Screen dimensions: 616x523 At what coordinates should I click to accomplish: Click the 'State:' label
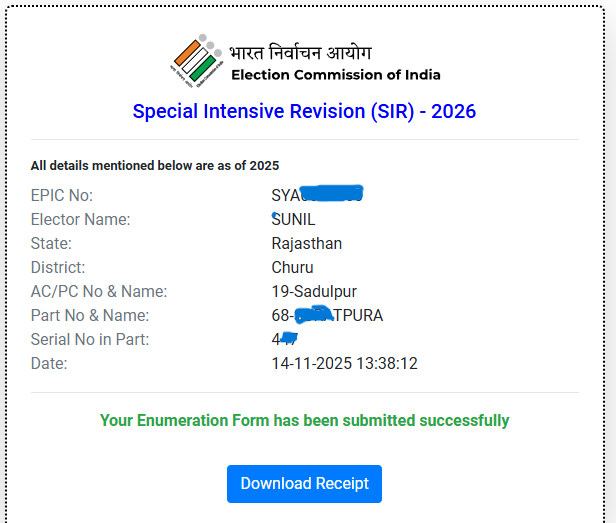click(52, 244)
